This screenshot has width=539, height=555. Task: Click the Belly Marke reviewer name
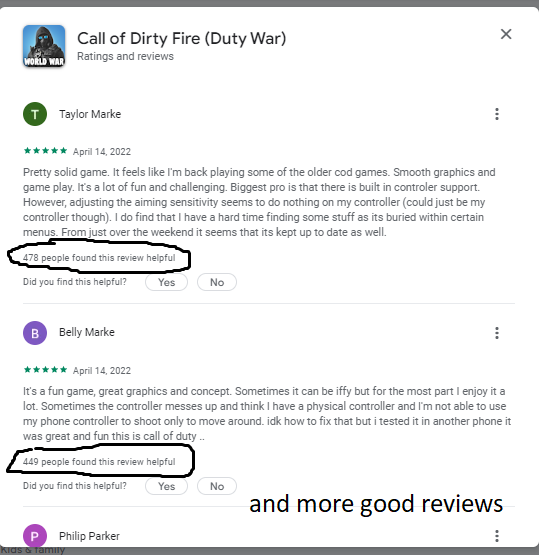87,332
